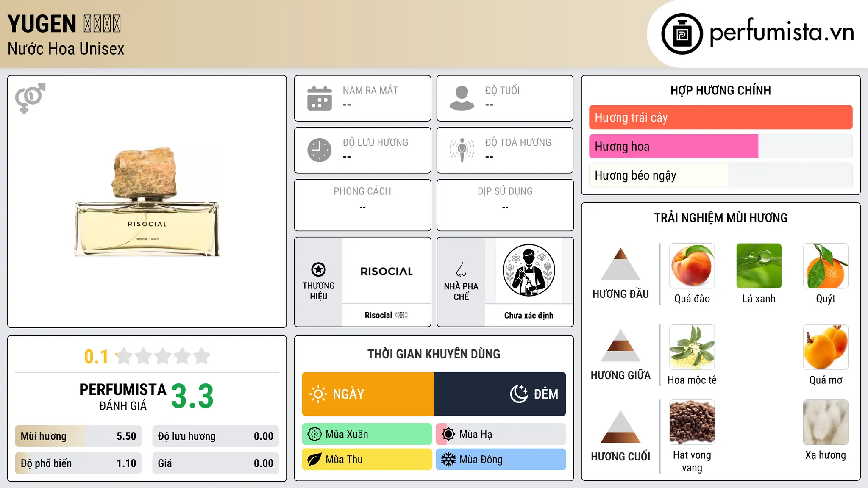Click the Mùi hương 5.50 score bar
868x488 pixels.
78,436
